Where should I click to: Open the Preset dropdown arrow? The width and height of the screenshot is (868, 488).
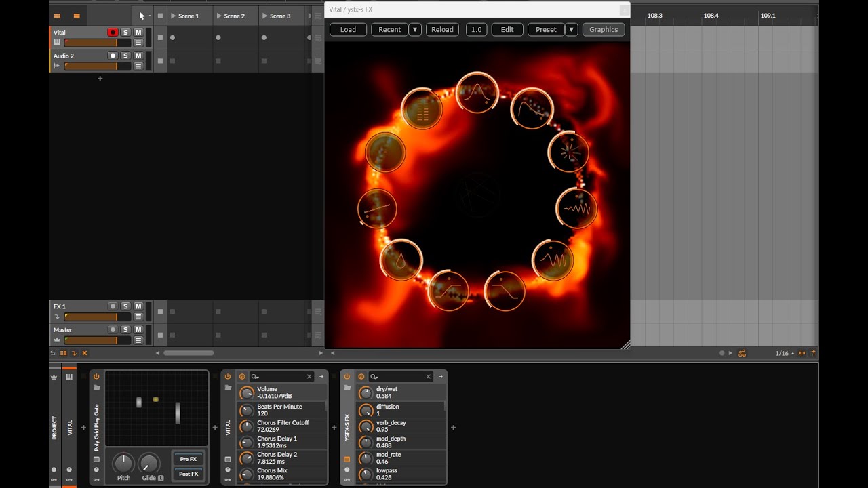tap(572, 29)
